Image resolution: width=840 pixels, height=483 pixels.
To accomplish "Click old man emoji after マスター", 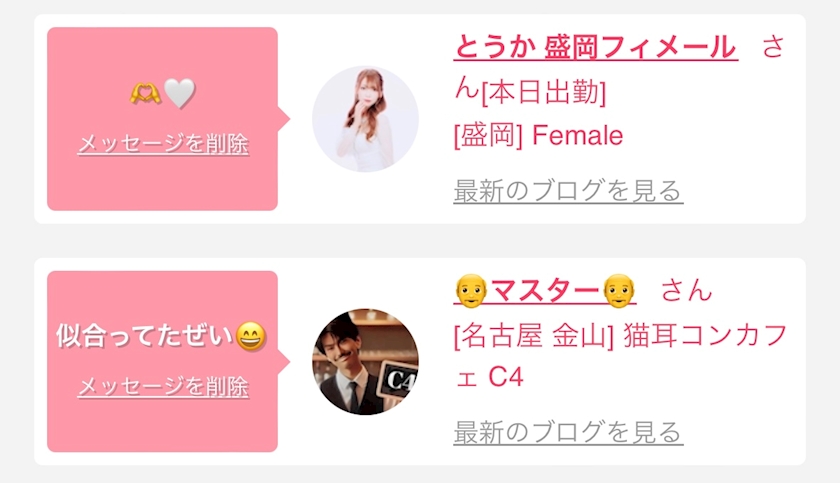I will point(619,291).
